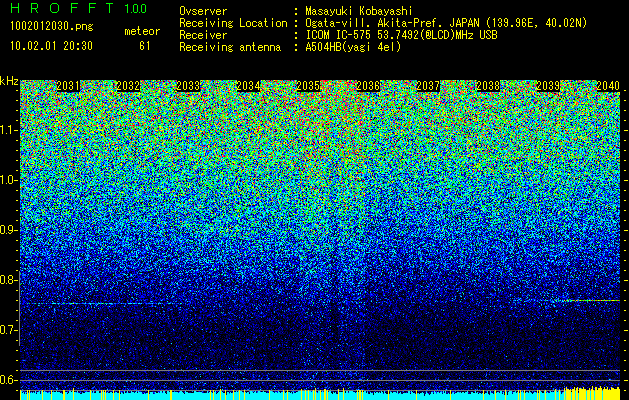Screen dimensions: 629x400
Task: Click the kHz axis unit label
Action: [9, 81]
